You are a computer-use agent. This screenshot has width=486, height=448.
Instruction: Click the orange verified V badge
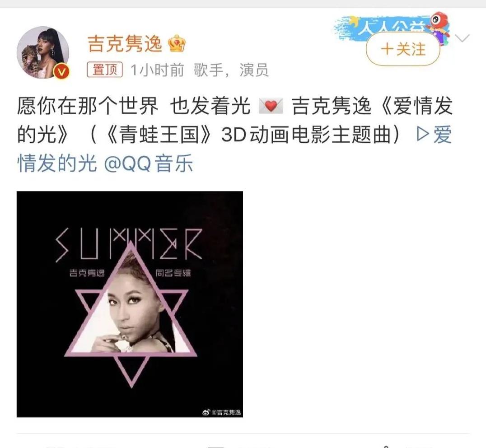click(x=61, y=72)
